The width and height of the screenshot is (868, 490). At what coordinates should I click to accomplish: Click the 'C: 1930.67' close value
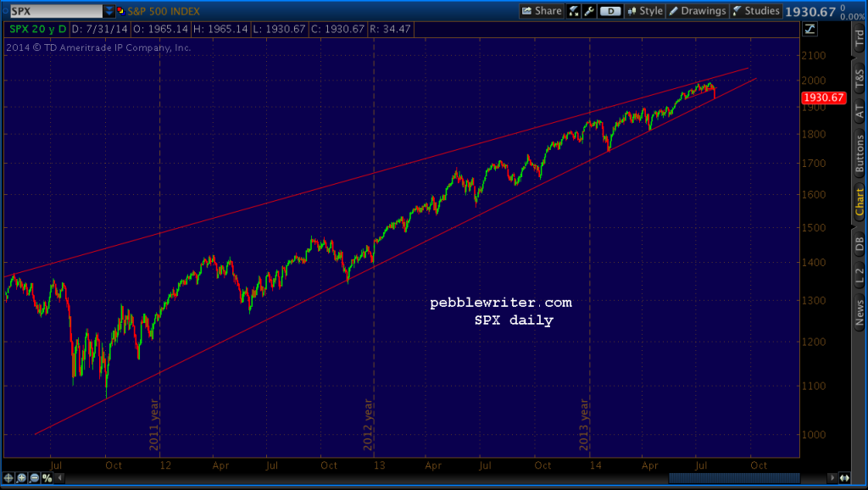[x=337, y=29]
